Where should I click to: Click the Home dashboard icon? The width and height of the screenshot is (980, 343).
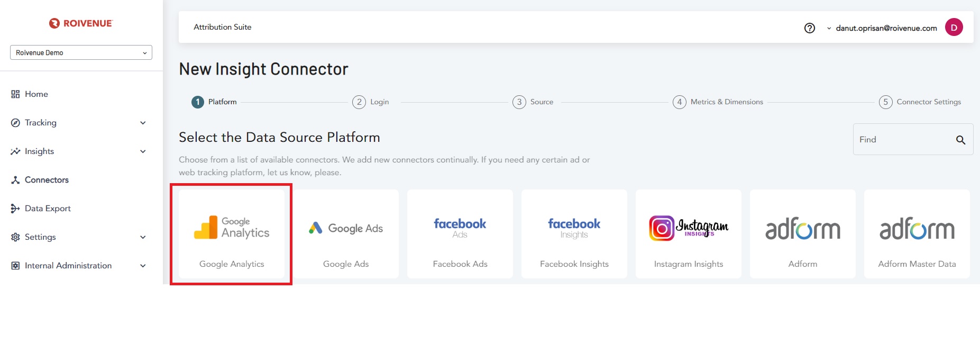[15, 94]
